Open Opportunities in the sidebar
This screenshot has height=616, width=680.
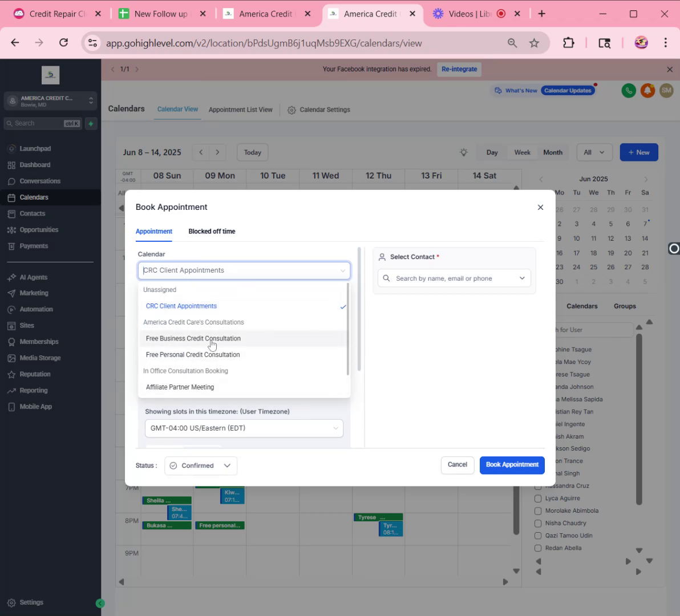39,230
